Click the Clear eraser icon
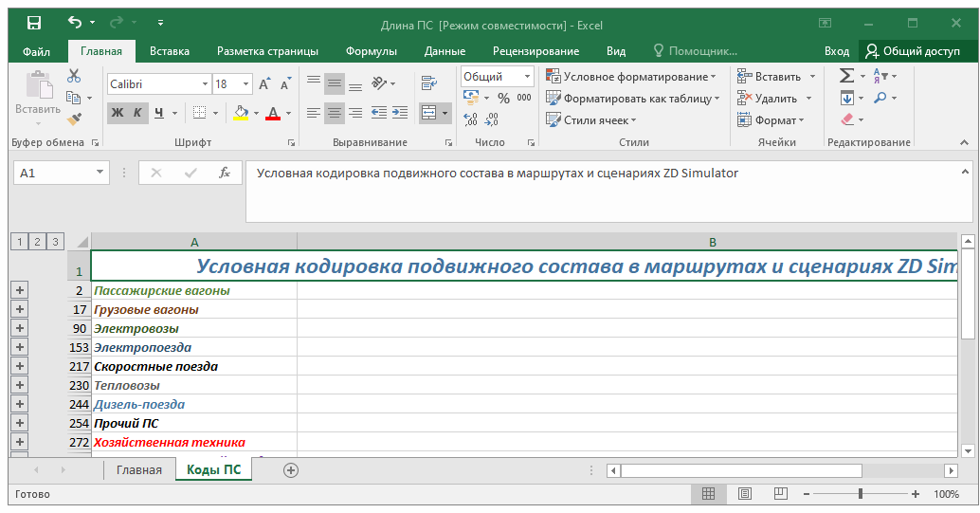This screenshot has width=980, height=513. [847, 119]
